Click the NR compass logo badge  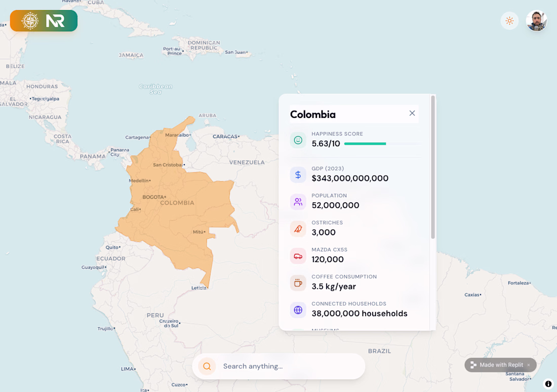(44, 21)
